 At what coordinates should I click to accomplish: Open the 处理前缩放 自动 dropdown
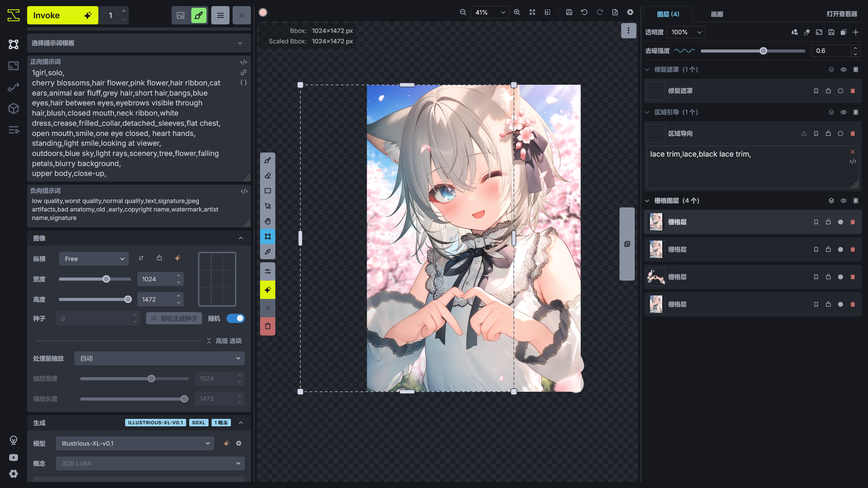(159, 358)
